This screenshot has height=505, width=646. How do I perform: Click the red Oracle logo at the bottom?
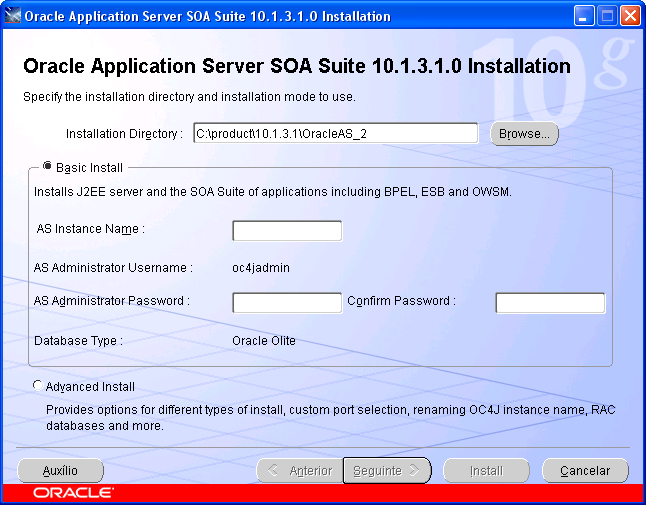73,493
